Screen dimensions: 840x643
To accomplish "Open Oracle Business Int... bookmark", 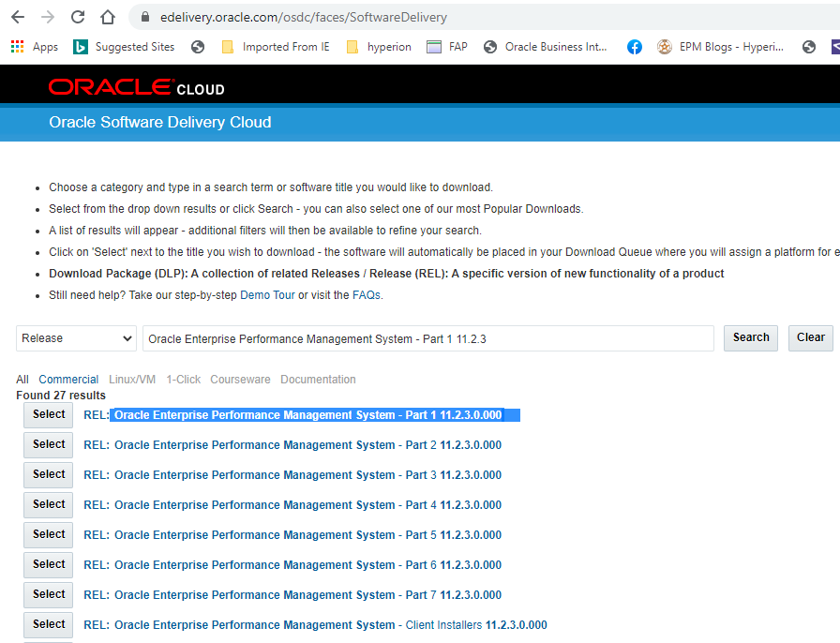I will pyautogui.click(x=545, y=47).
